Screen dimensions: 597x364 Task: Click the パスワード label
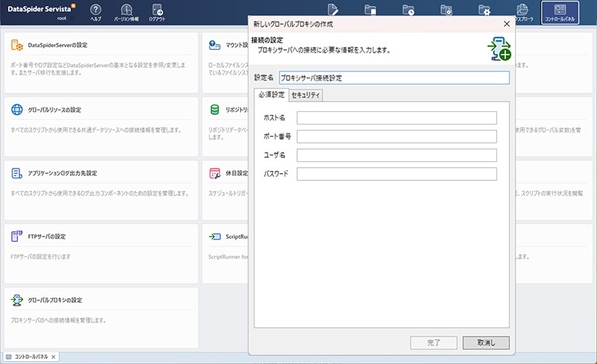click(x=275, y=174)
